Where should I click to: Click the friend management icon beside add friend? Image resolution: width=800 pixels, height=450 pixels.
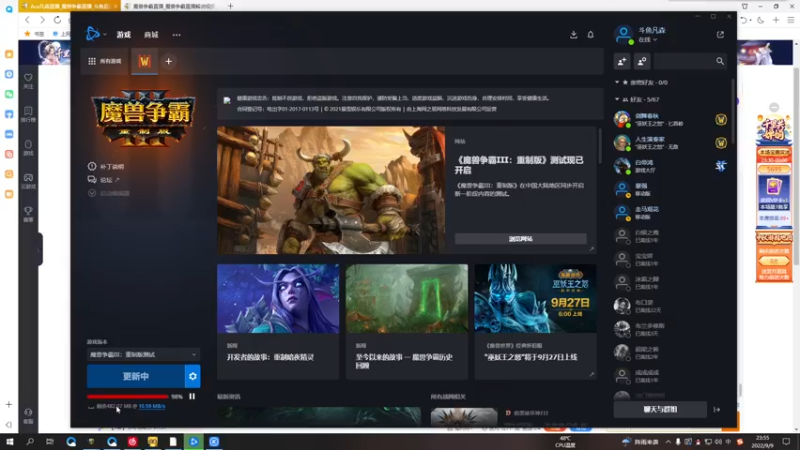(x=642, y=61)
